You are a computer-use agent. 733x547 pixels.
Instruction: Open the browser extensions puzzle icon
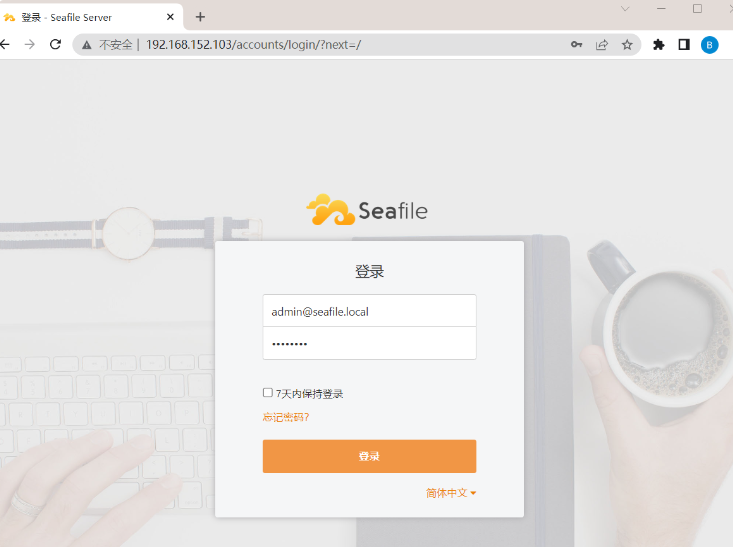pyautogui.click(x=659, y=44)
